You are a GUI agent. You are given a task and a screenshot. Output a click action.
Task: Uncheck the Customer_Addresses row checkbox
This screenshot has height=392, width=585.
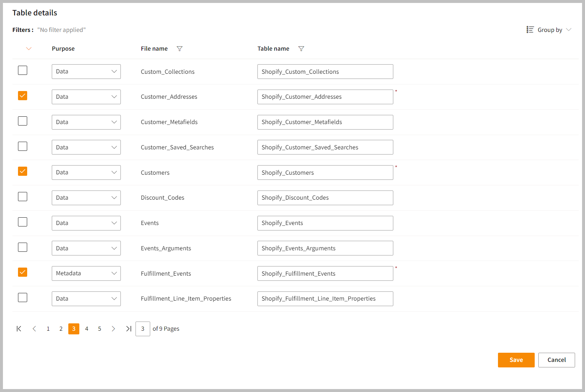pos(23,96)
